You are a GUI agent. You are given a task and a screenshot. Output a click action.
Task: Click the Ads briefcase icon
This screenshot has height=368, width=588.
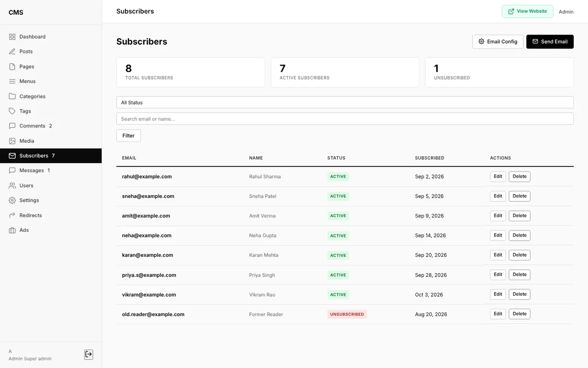pyautogui.click(x=12, y=230)
